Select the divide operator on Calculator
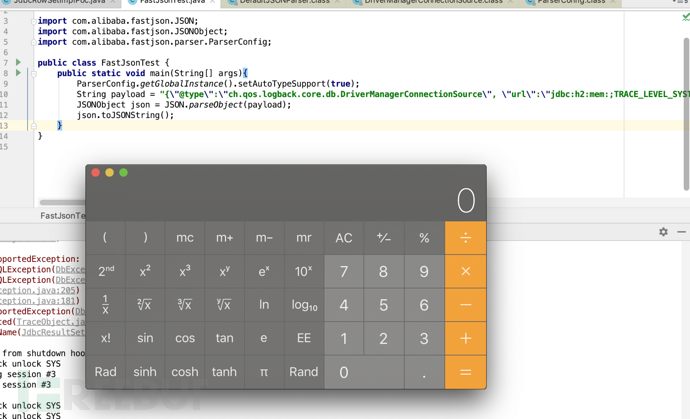The image size is (690, 419). (x=466, y=238)
